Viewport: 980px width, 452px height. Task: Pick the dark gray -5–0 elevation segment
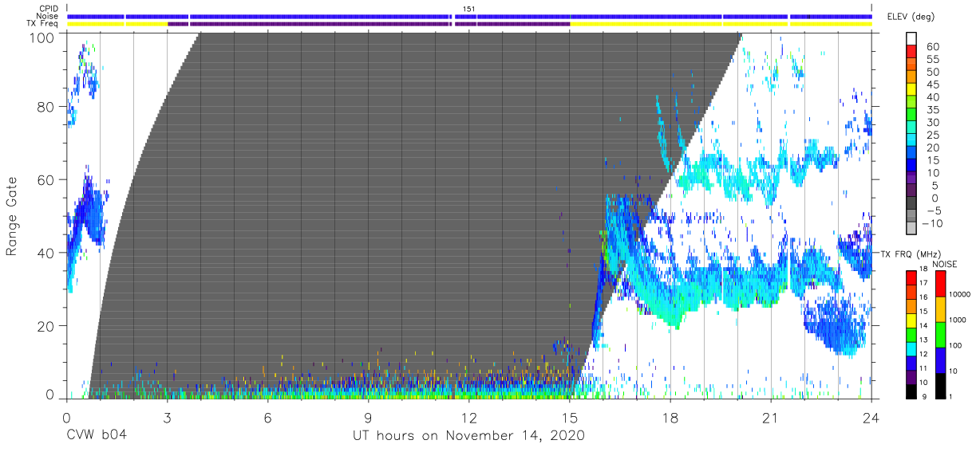coord(912,203)
